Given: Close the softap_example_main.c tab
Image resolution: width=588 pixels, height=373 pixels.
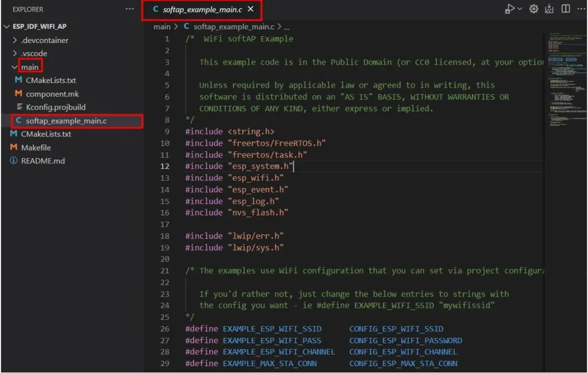Looking at the screenshot, I should [x=250, y=9].
